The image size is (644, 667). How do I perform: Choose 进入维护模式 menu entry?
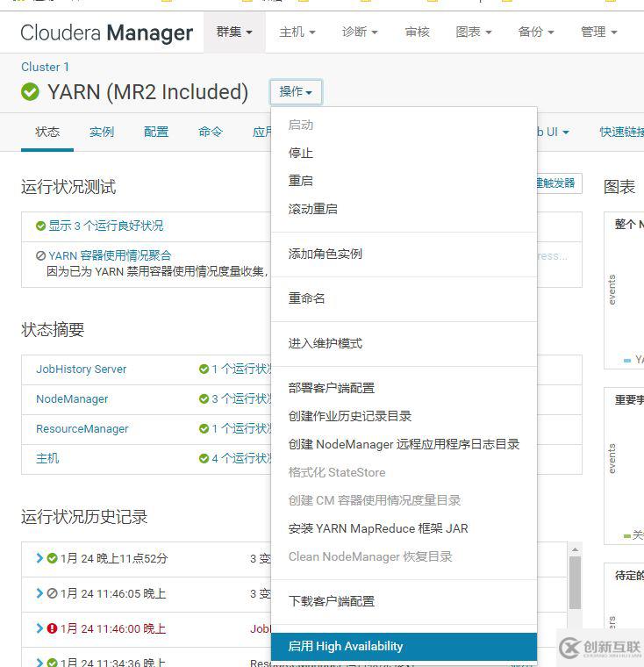pos(404,343)
